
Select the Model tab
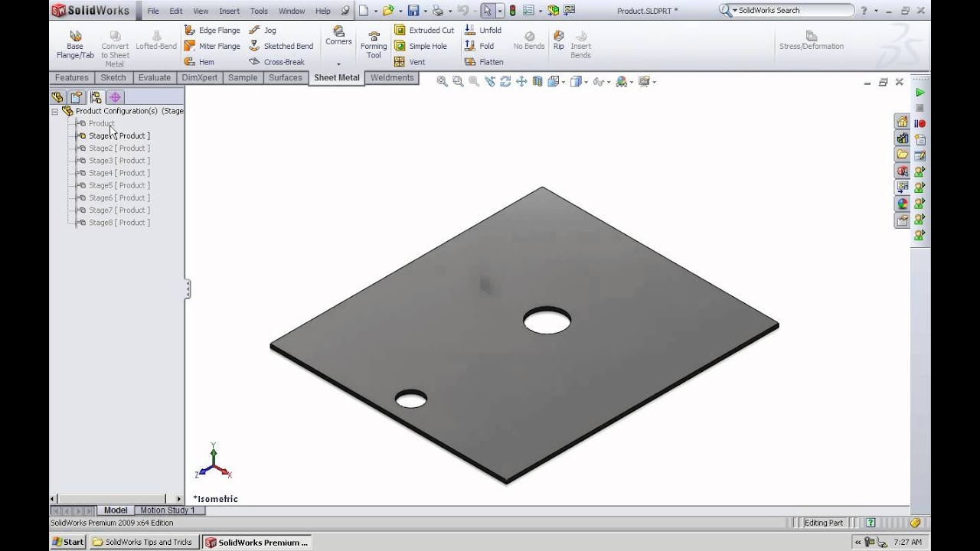(116, 510)
